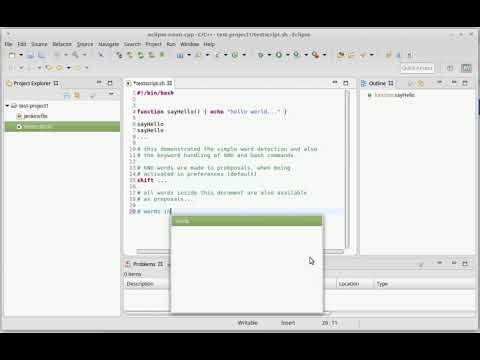This screenshot has width=480, height=360.
Task: Click line 4 function sayHello code
Action: click(x=212, y=112)
